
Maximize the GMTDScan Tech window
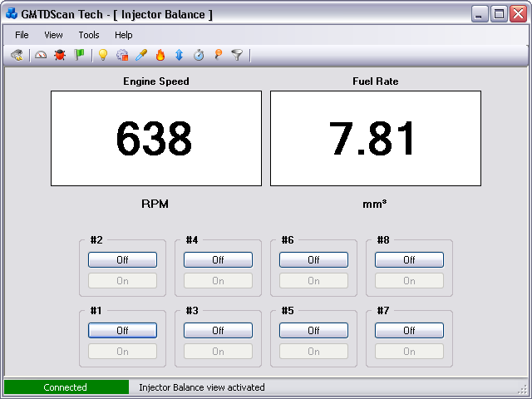click(x=499, y=14)
